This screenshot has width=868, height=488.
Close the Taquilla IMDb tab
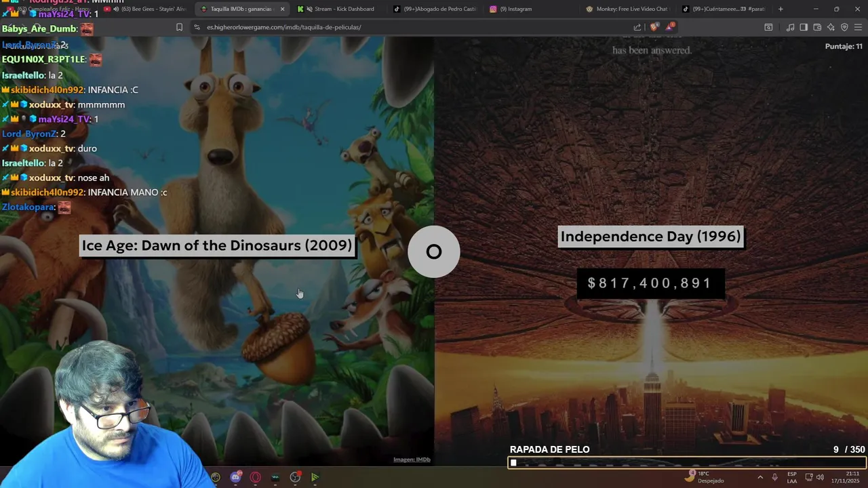(282, 9)
